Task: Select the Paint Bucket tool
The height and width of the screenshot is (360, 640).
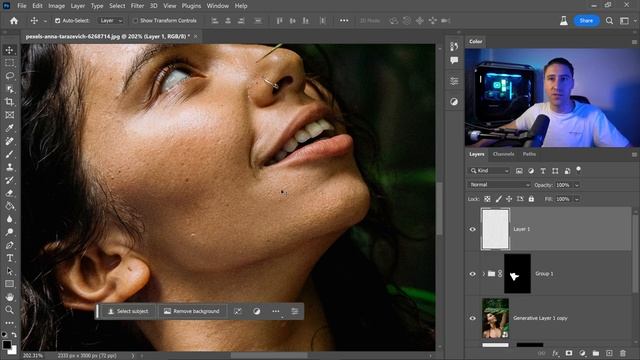Action: [x=9, y=206]
